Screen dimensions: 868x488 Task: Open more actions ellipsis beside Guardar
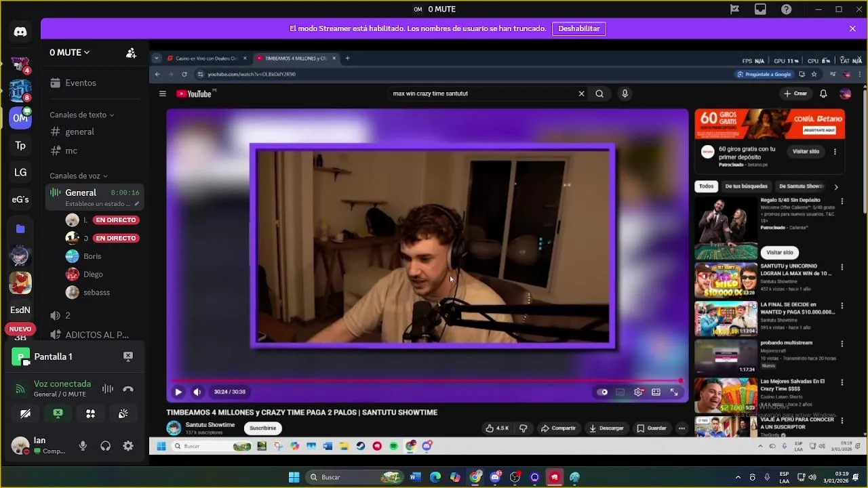point(682,428)
